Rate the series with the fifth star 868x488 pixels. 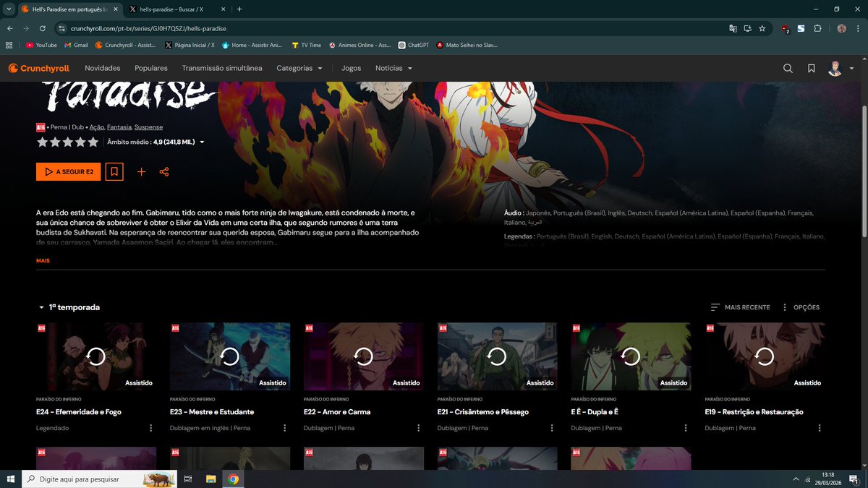pos(93,142)
